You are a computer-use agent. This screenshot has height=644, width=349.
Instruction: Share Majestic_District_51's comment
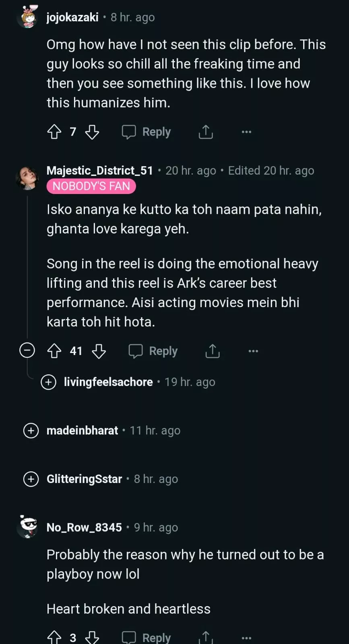213,351
